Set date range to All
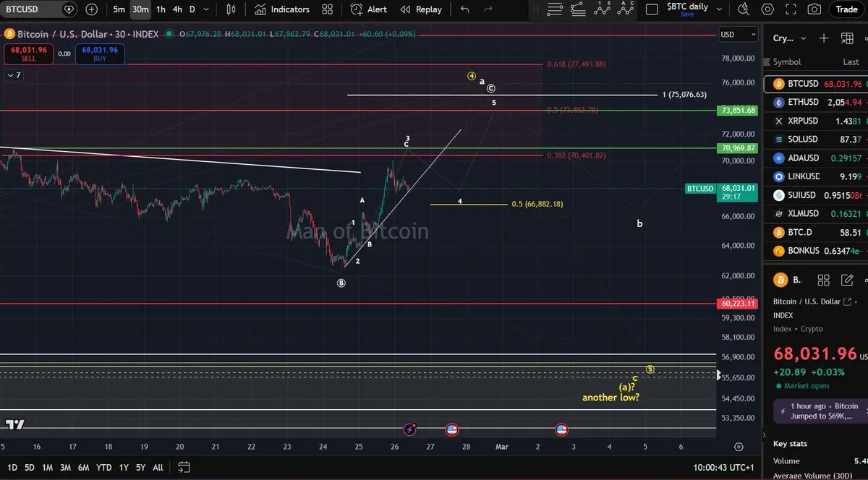 pos(158,467)
